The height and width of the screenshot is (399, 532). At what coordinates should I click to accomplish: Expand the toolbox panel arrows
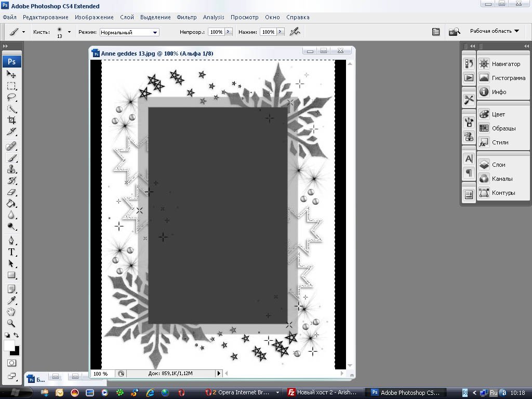coord(5,46)
